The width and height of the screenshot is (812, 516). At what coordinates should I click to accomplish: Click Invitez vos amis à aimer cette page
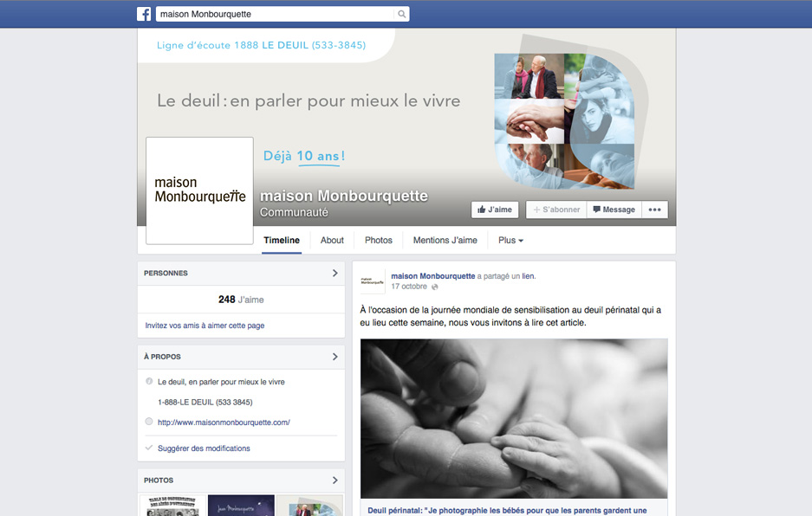pyautogui.click(x=205, y=326)
